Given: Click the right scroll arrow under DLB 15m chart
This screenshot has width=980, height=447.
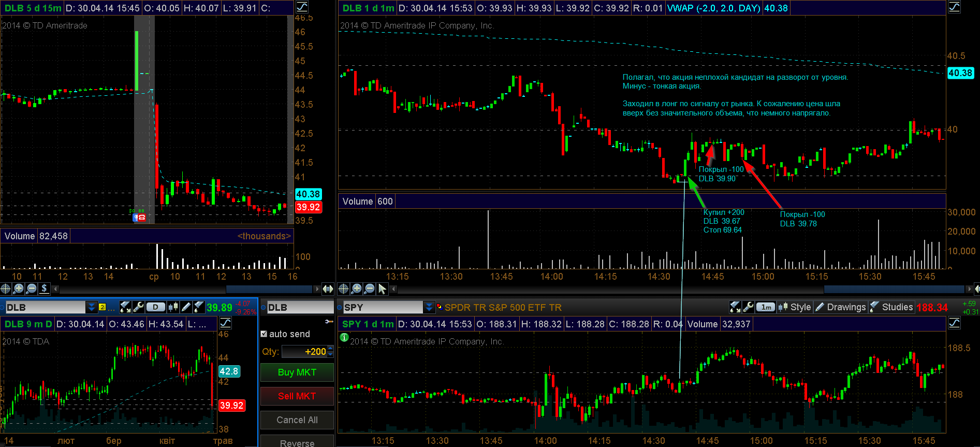Looking at the screenshot, I should [x=317, y=289].
